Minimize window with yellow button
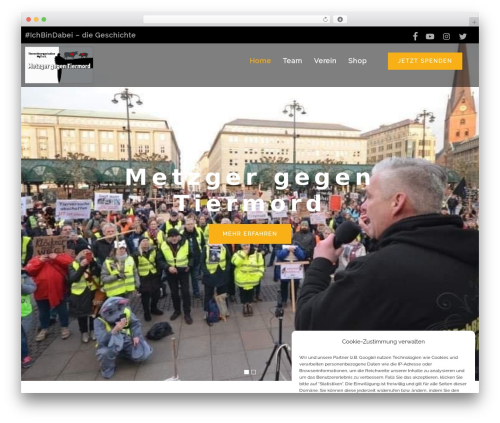Image resolution: width=500 pixels, height=423 pixels. pyautogui.click(x=36, y=19)
